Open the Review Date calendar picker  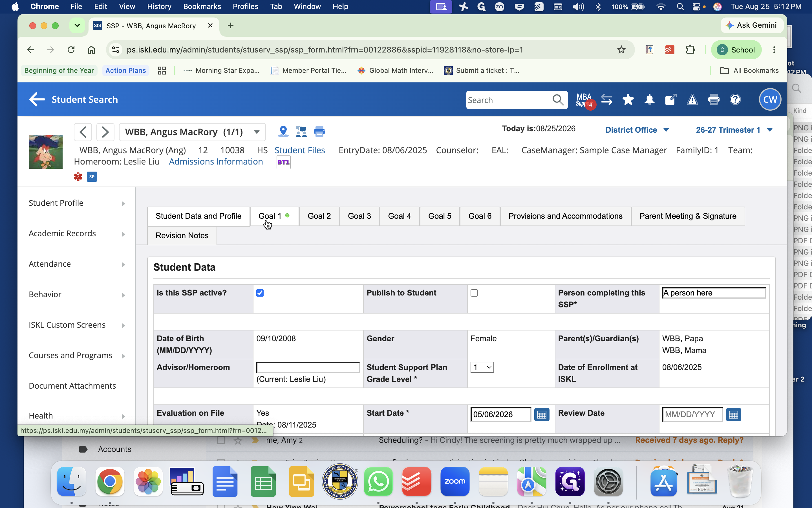734,415
